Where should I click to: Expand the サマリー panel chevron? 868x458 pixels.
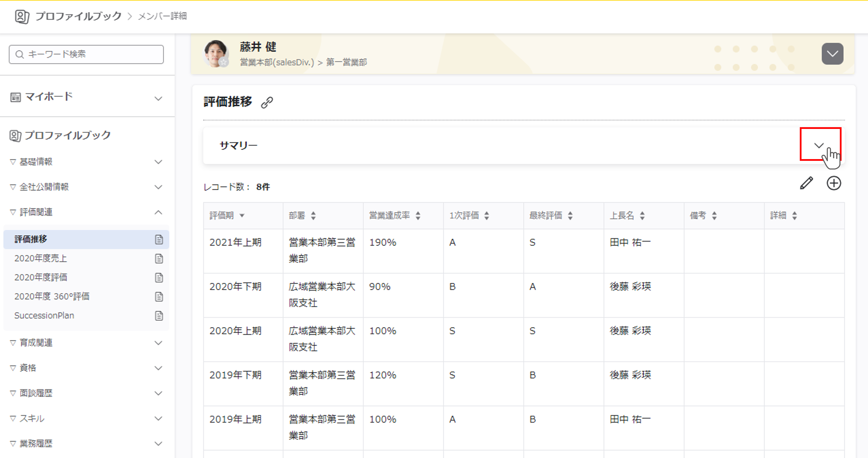point(819,145)
